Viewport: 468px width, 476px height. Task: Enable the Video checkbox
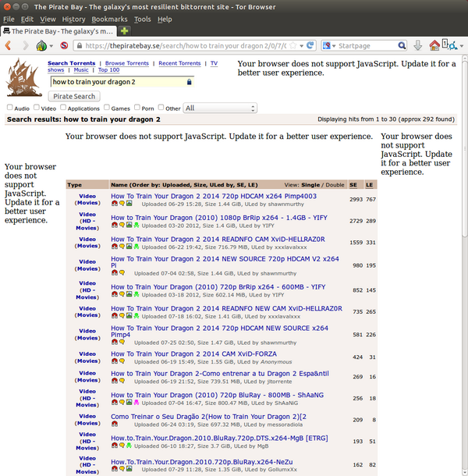pos(37,107)
